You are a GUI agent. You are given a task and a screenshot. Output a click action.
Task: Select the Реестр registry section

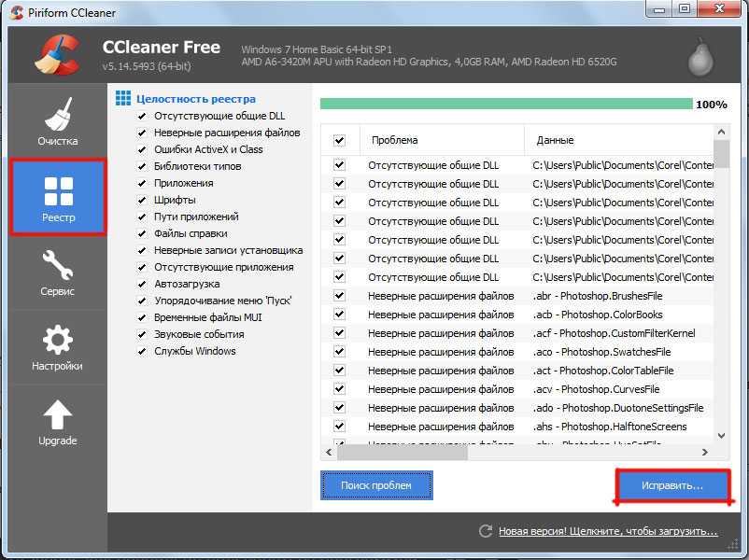tap(58, 197)
